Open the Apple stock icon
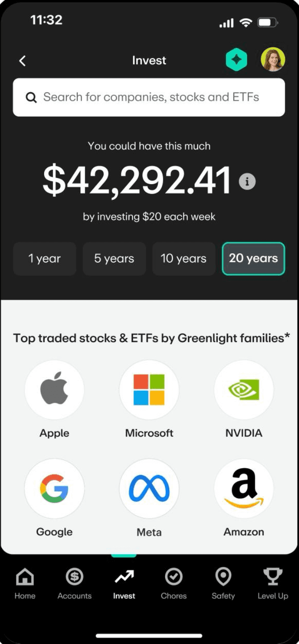Image resolution: width=299 pixels, height=644 pixels. [x=54, y=390]
